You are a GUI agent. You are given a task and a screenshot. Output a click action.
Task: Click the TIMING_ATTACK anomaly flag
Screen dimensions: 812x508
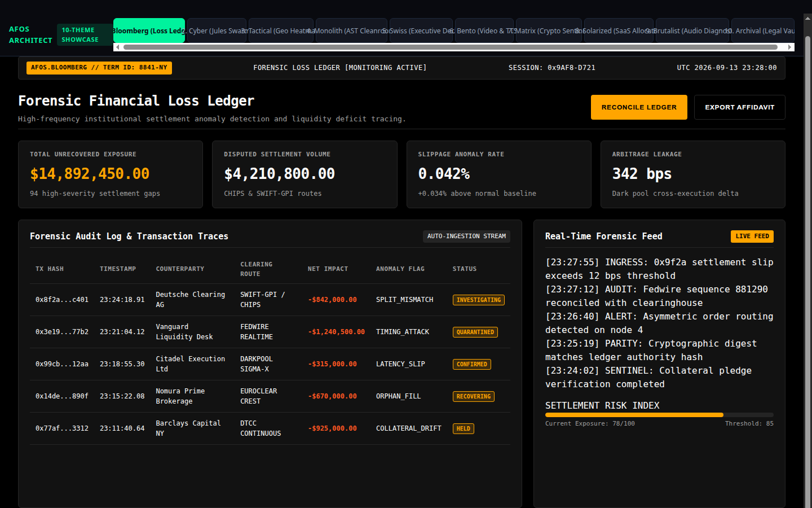pyautogui.click(x=403, y=332)
